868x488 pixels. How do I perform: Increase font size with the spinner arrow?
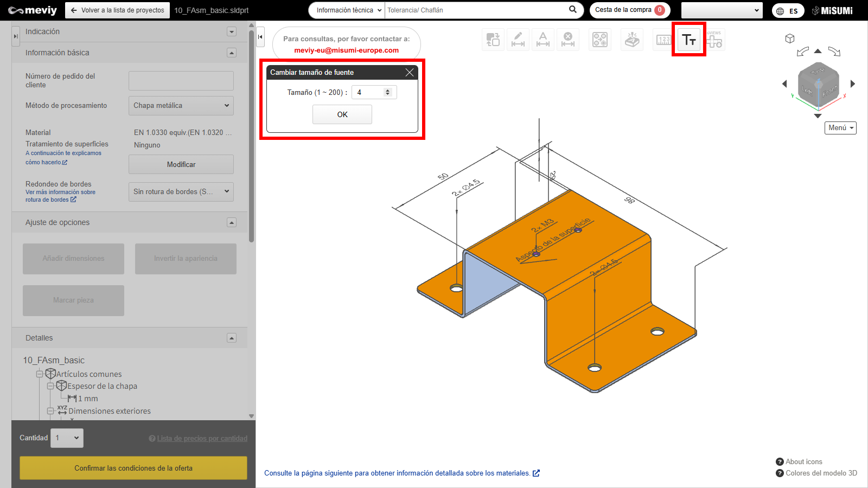[387, 91]
